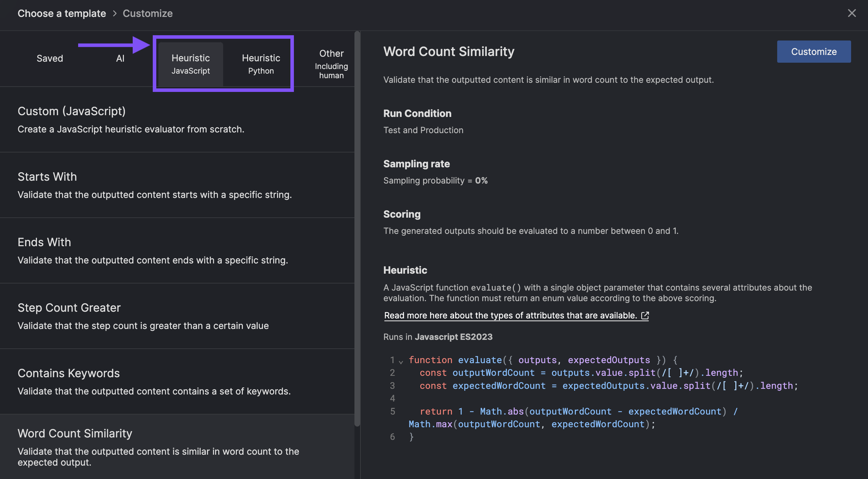This screenshot has width=868, height=479.
Task: Open the Other Including human tab
Action: pyautogui.click(x=331, y=64)
